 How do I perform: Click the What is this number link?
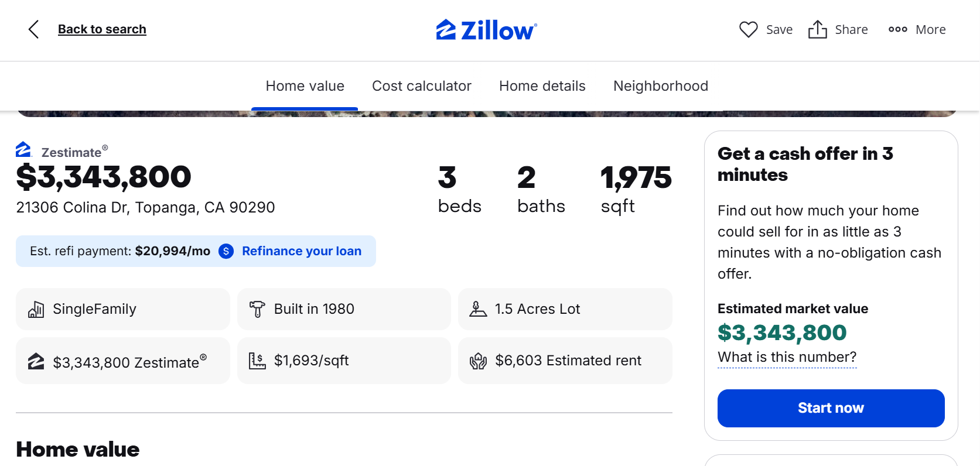pyautogui.click(x=787, y=357)
